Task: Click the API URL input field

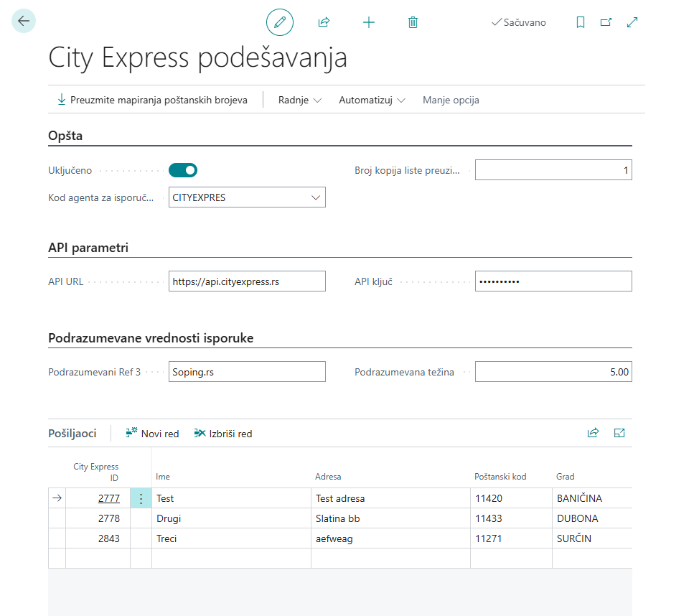Action: (x=247, y=281)
